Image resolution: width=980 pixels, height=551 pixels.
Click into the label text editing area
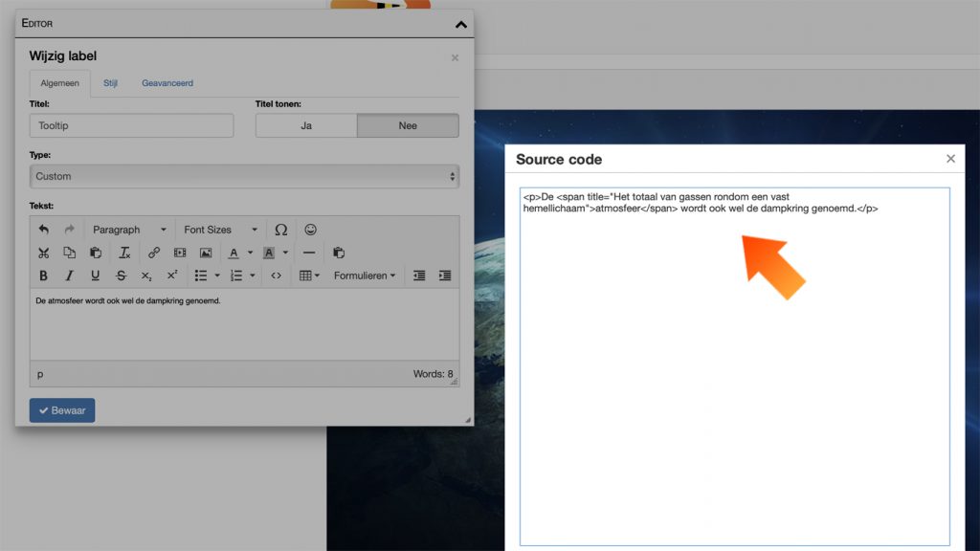click(x=244, y=323)
